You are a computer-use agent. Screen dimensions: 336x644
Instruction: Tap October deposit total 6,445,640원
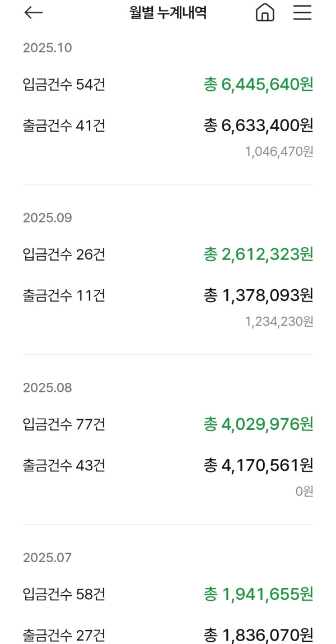pos(258,85)
